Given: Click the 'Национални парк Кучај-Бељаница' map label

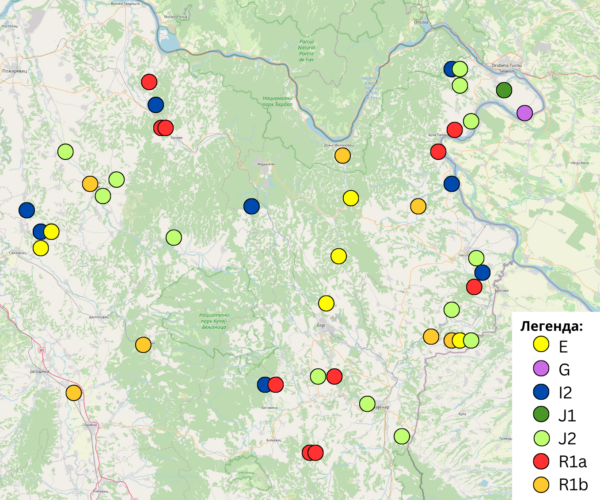Looking at the screenshot, I should tap(214, 321).
